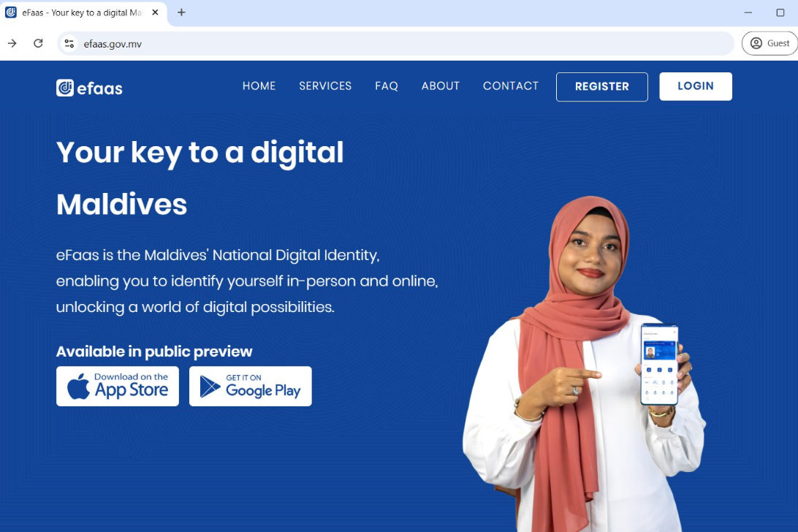The width and height of the screenshot is (798, 532).
Task: Minimize the browser window
Action: (748, 12)
